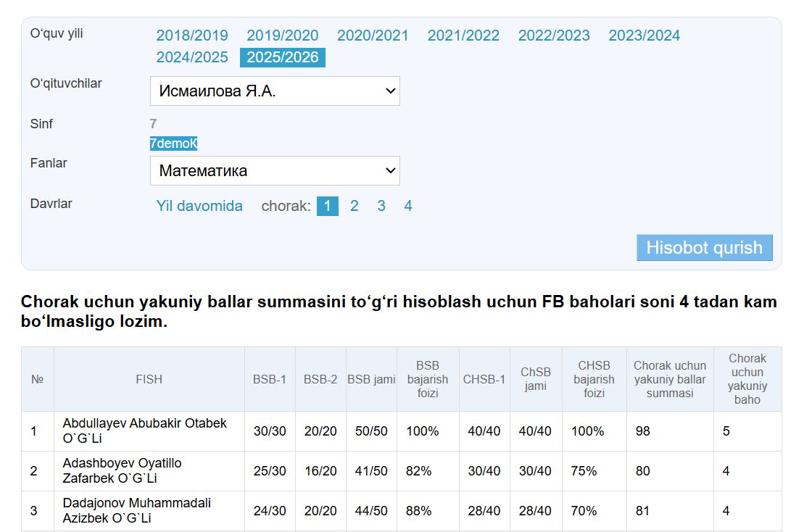
Task: Click the final score sum 98
Action: (642, 431)
